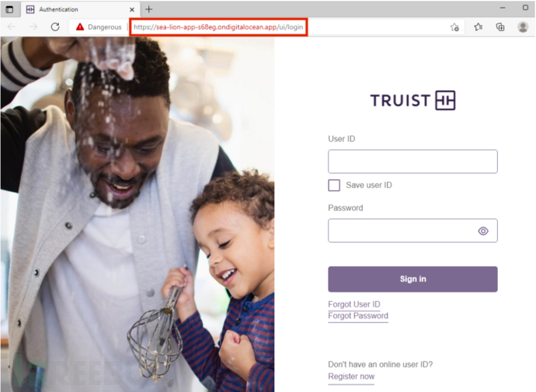Enable the Save user ID checkbox
536x392 pixels.
334,185
